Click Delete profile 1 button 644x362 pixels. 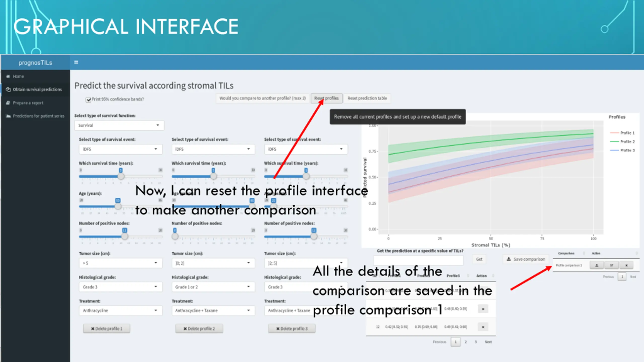click(107, 329)
